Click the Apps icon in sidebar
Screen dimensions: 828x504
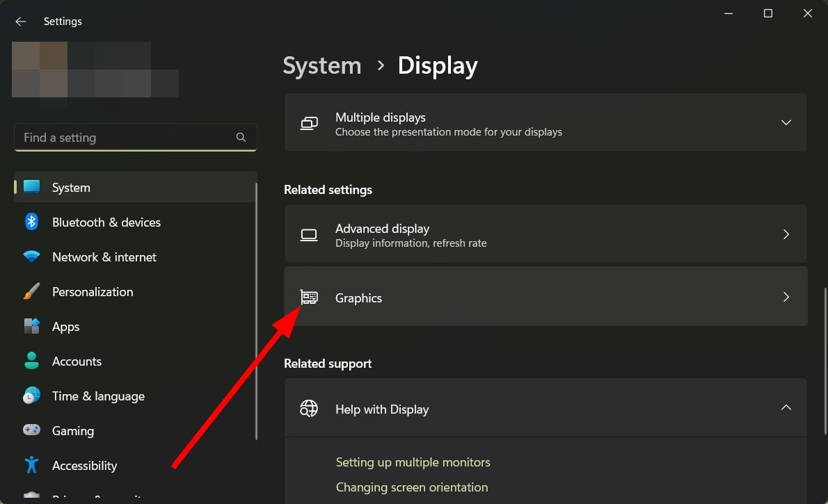[x=31, y=327]
